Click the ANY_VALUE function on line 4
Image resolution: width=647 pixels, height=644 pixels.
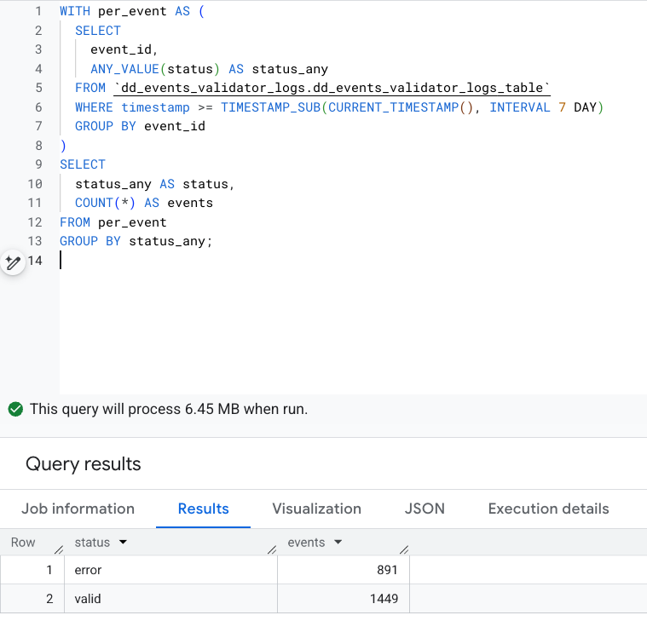124,69
